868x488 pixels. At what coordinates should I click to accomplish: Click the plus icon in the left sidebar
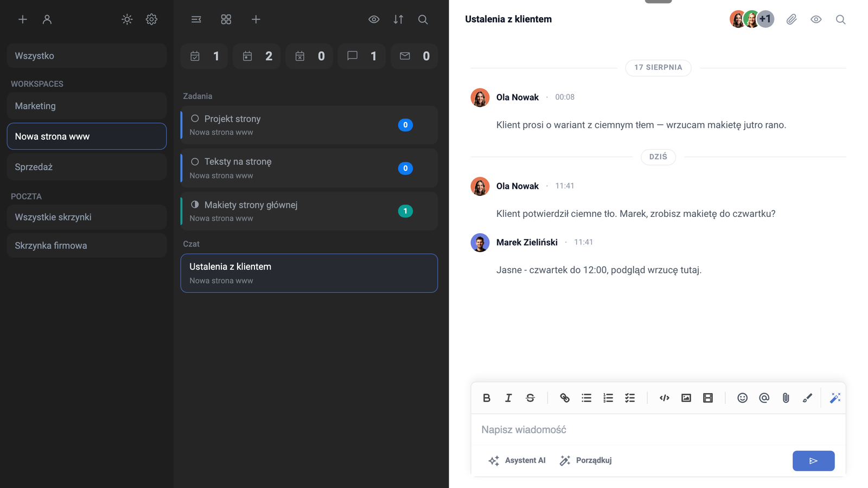pyautogui.click(x=23, y=20)
